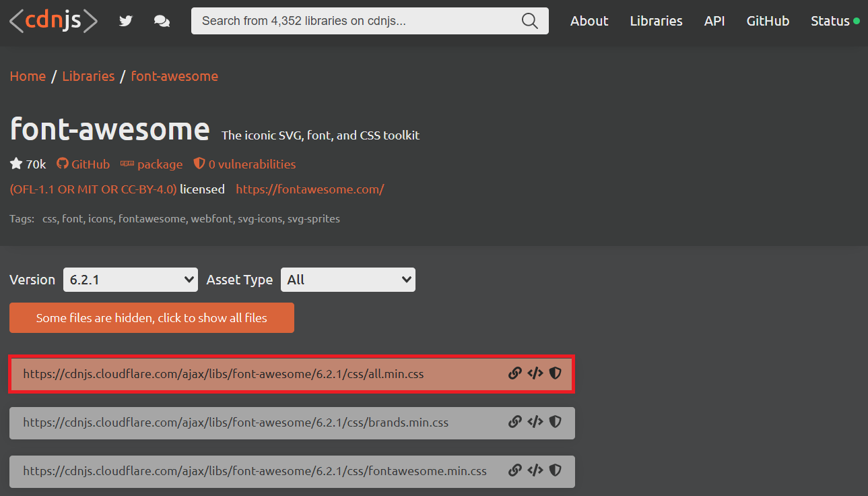Click the GitHub octocat icon next to GitHub
The height and width of the screenshot is (496, 868).
coord(63,164)
